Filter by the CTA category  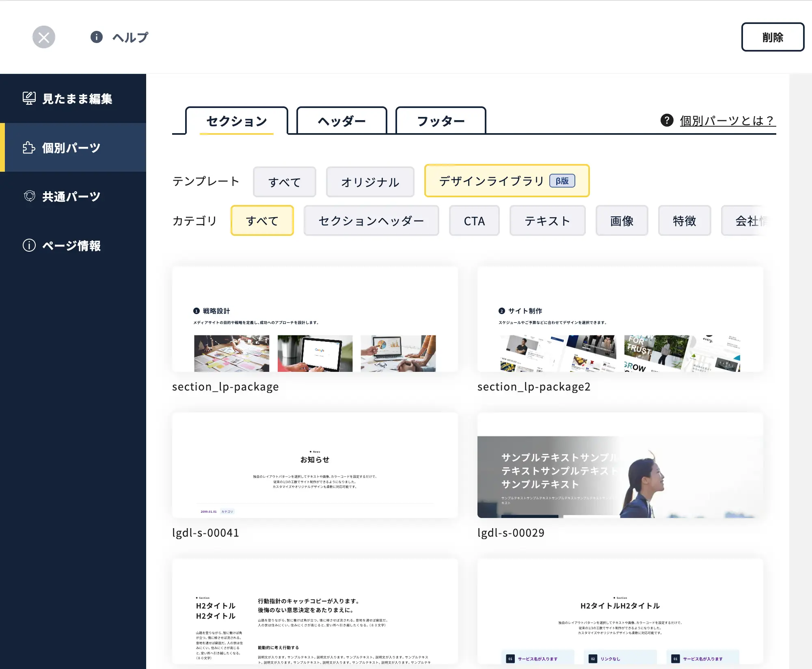[x=474, y=221]
